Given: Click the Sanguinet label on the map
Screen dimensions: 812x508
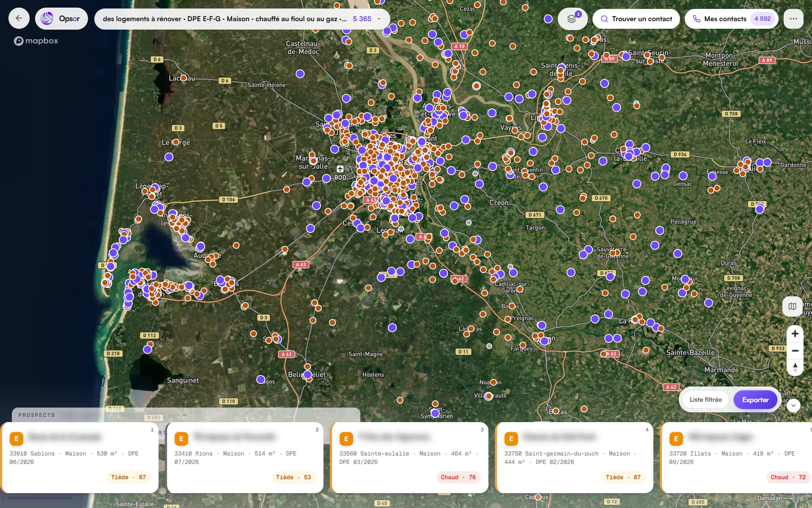Looking at the screenshot, I should [183, 380].
